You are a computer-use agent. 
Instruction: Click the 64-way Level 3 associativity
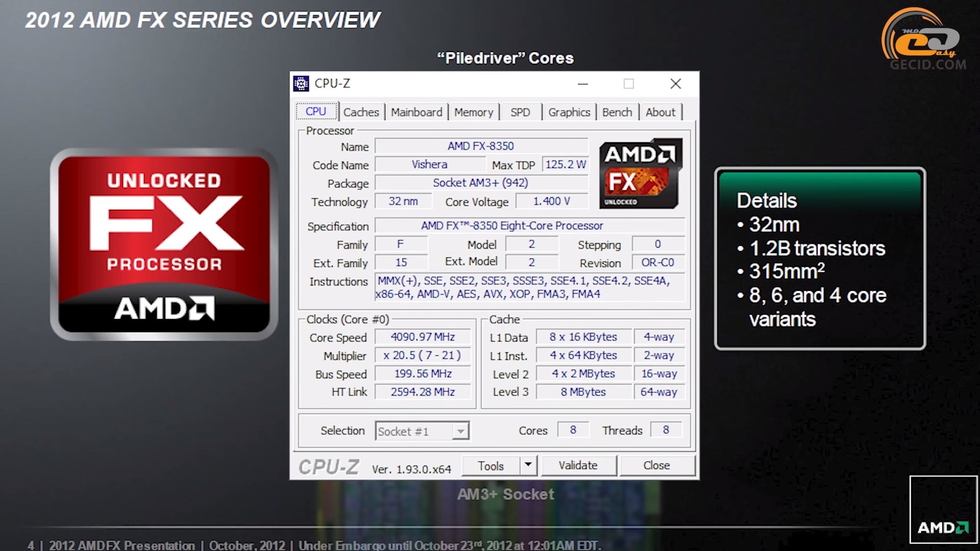659,392
